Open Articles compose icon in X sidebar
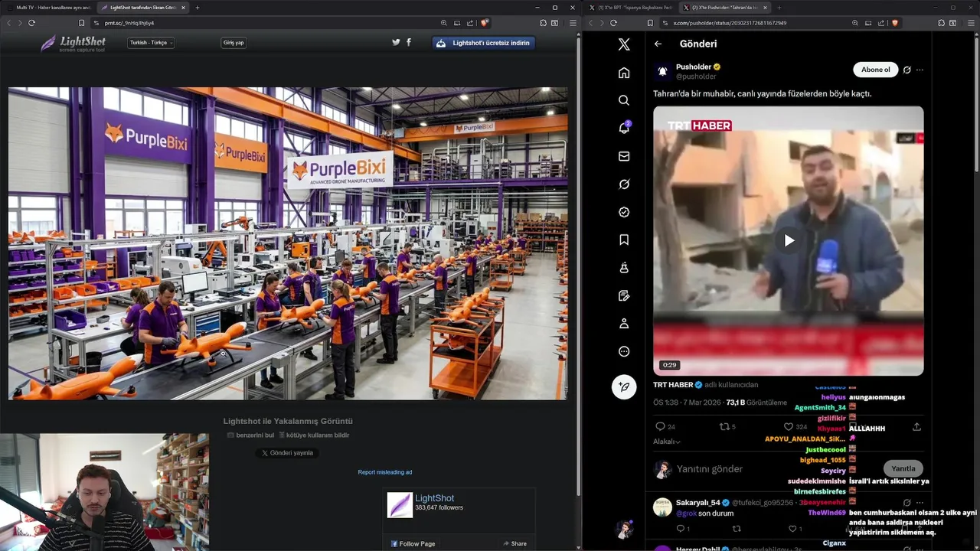The height and width of the screenshot is (551, 980). [624, 295]
